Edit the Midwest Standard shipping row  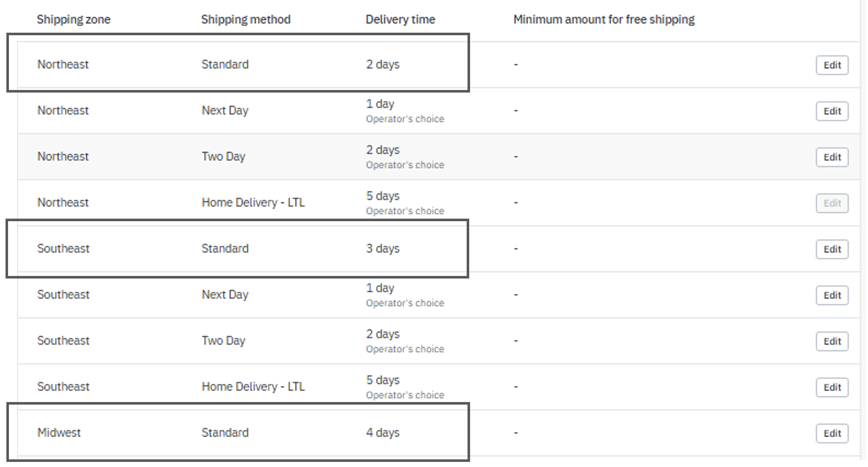click(832, 433)
